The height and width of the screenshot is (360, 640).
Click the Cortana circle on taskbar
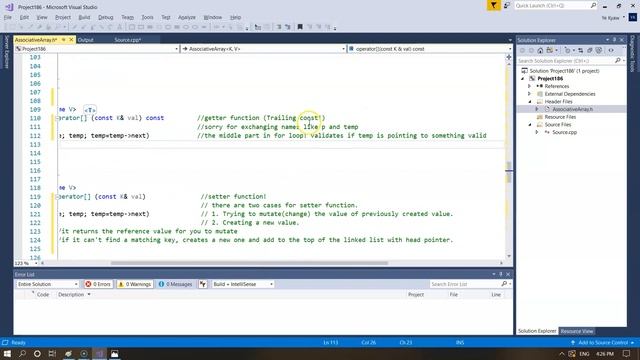click(37, 353)
